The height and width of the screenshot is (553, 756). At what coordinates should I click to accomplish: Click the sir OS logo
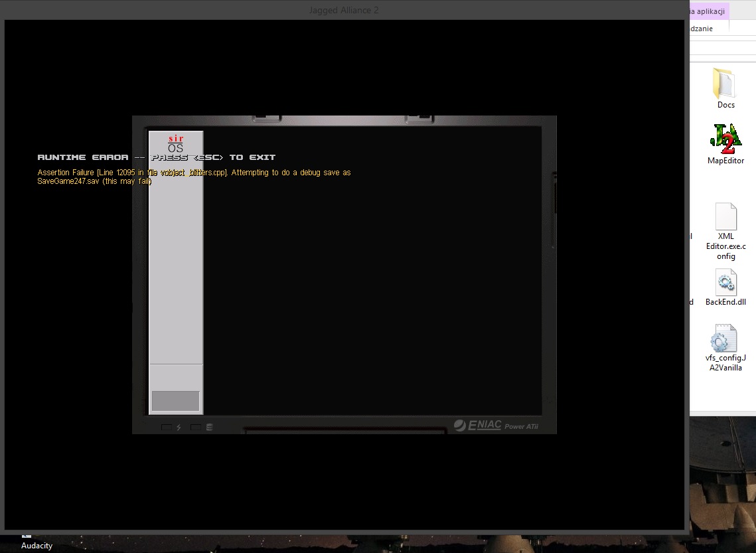coord(175,143)
